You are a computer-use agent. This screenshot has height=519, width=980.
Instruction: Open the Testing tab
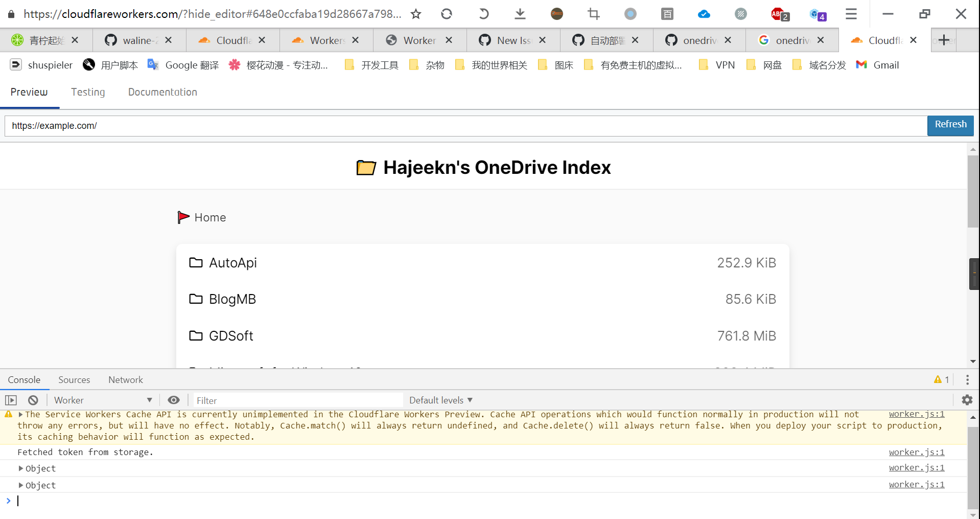click(x=88, y=92)
